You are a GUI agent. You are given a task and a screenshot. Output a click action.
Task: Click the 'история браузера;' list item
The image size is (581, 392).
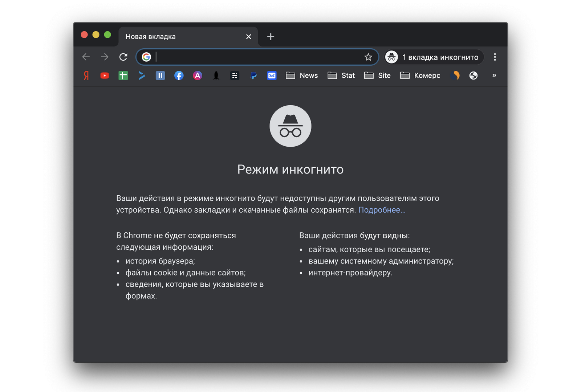(160, 261)
